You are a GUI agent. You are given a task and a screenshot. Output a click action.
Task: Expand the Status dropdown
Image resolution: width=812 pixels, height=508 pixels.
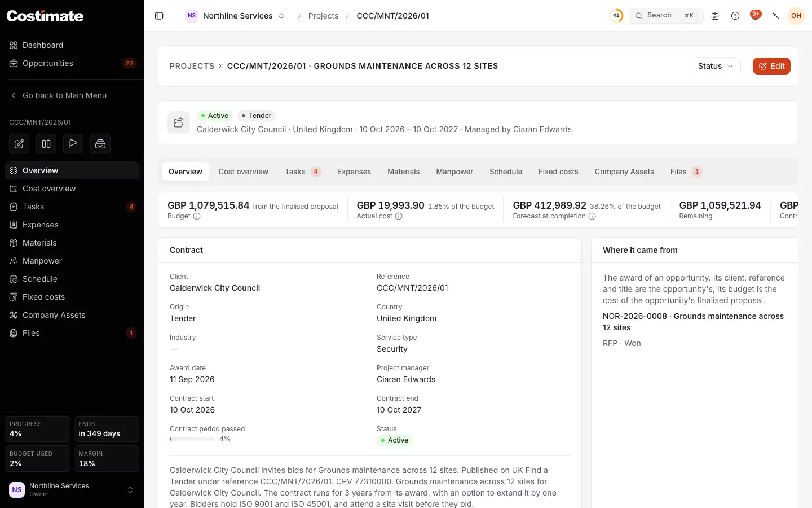[x=716, y=66]
